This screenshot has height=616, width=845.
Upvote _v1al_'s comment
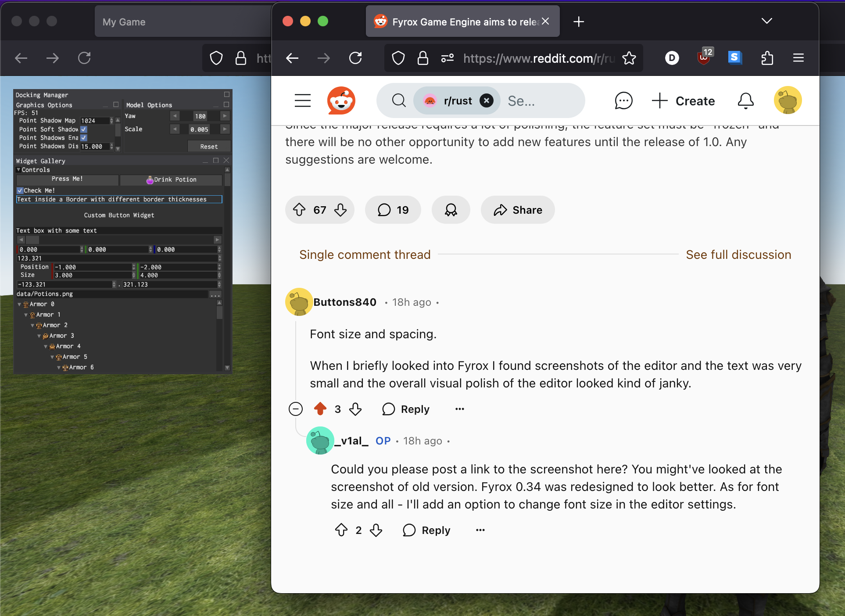[x=341, y=530]
